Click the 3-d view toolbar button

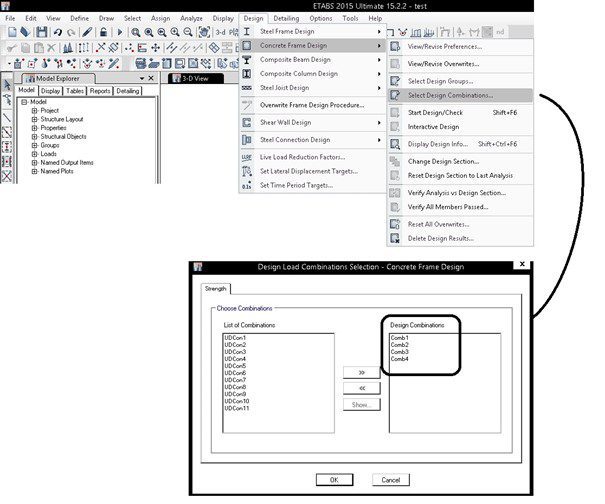point(221,32)
